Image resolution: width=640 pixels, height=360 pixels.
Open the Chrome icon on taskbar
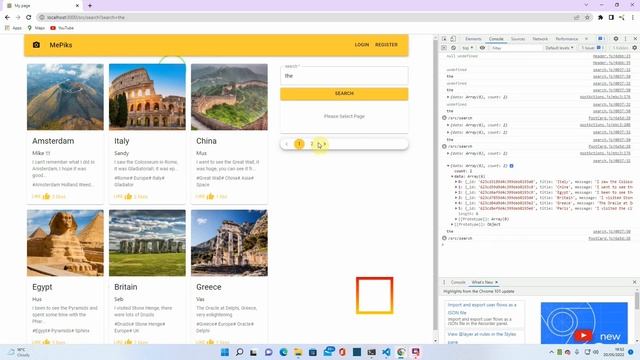click(401, 352)
